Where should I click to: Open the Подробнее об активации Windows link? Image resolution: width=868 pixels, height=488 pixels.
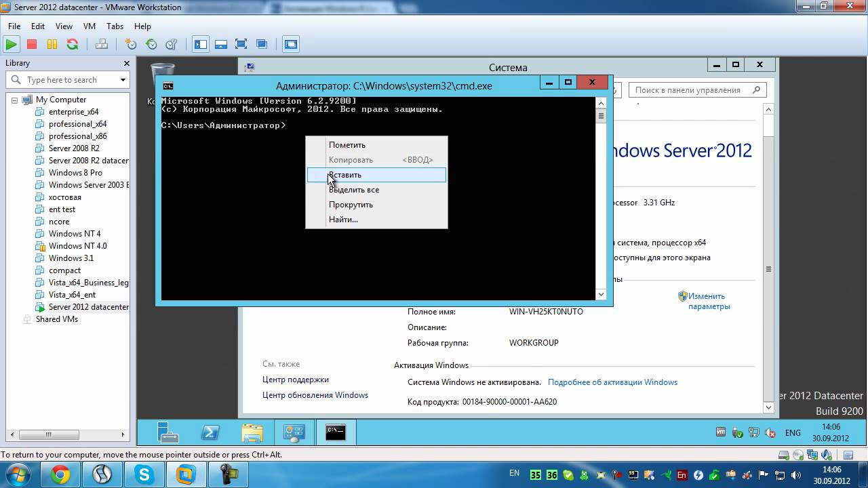click(612, 382)
